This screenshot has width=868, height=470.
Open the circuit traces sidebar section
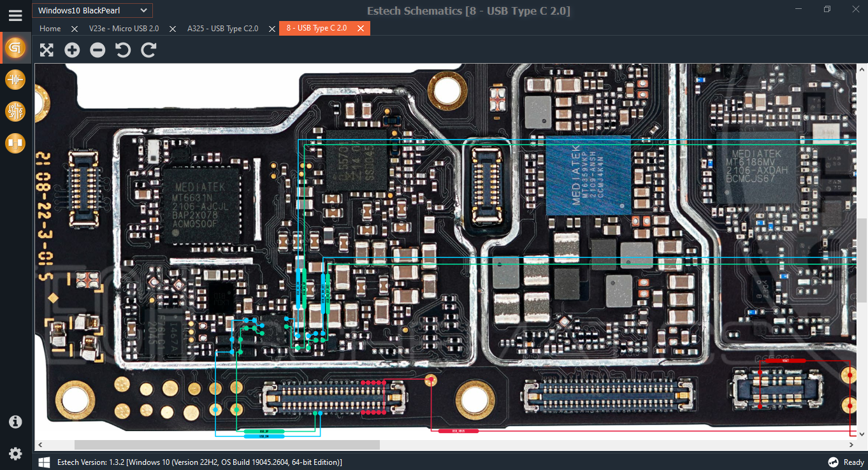coord(15,111)
